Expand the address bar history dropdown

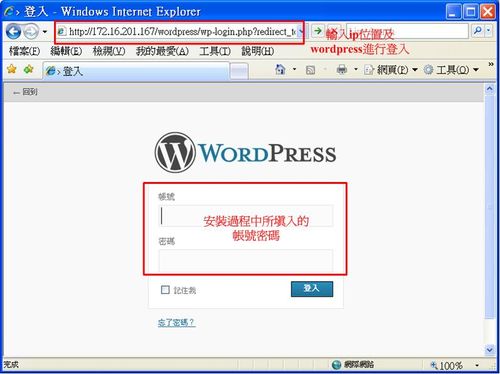(301, 32)
